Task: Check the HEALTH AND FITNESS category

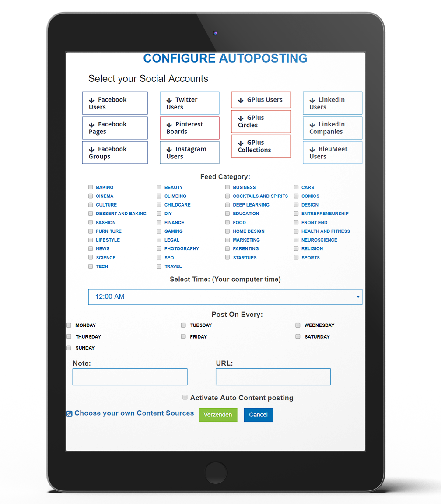Action: pos(296,231)
